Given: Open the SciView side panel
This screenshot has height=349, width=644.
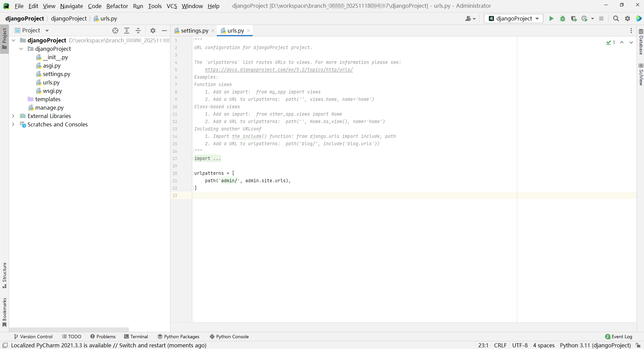Looking at the screenshot, I should pos(641,75).
